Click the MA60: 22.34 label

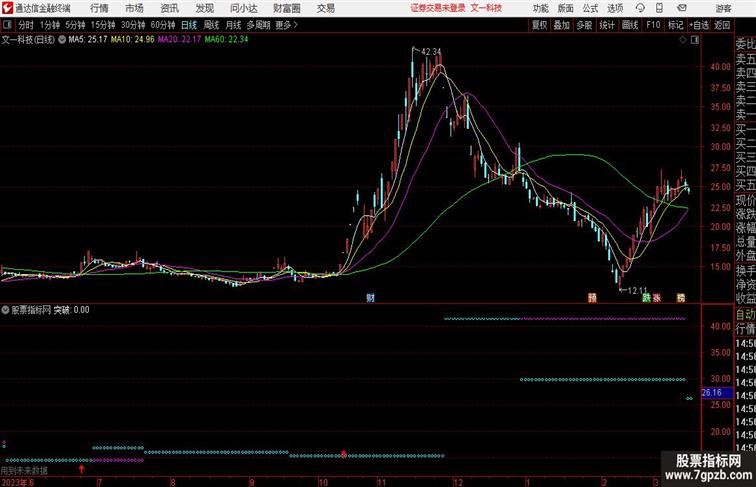click(x=226, y=40)
